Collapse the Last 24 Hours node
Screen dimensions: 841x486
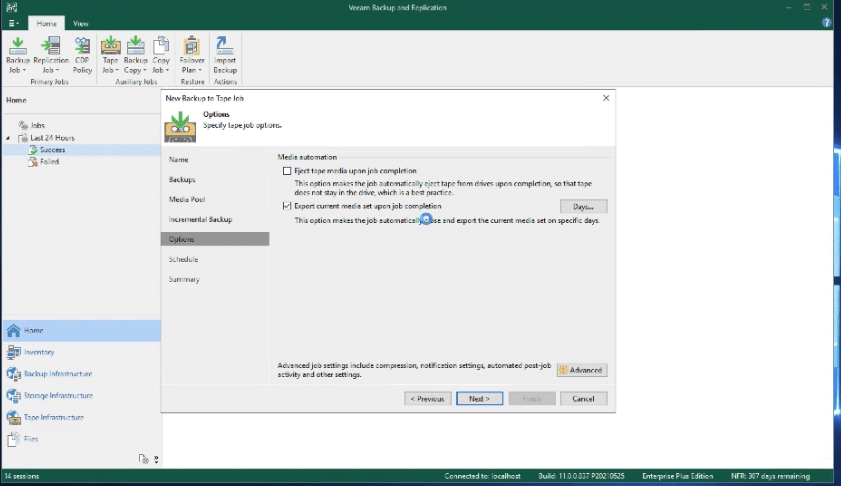coord(8,138)
